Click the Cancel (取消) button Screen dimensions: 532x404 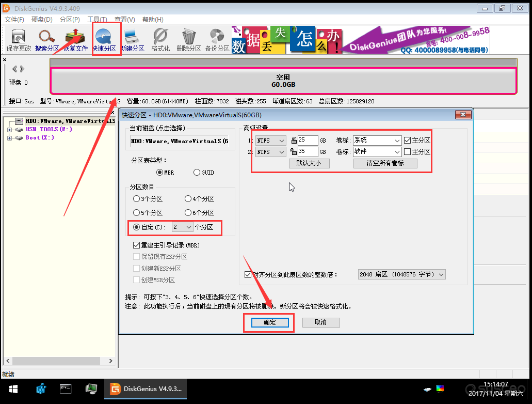pos(320,322)
